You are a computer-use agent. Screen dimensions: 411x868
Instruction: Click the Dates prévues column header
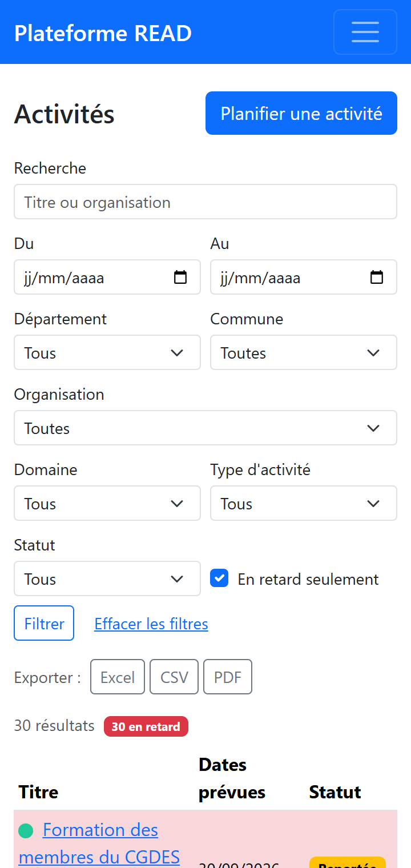[232, 778]
